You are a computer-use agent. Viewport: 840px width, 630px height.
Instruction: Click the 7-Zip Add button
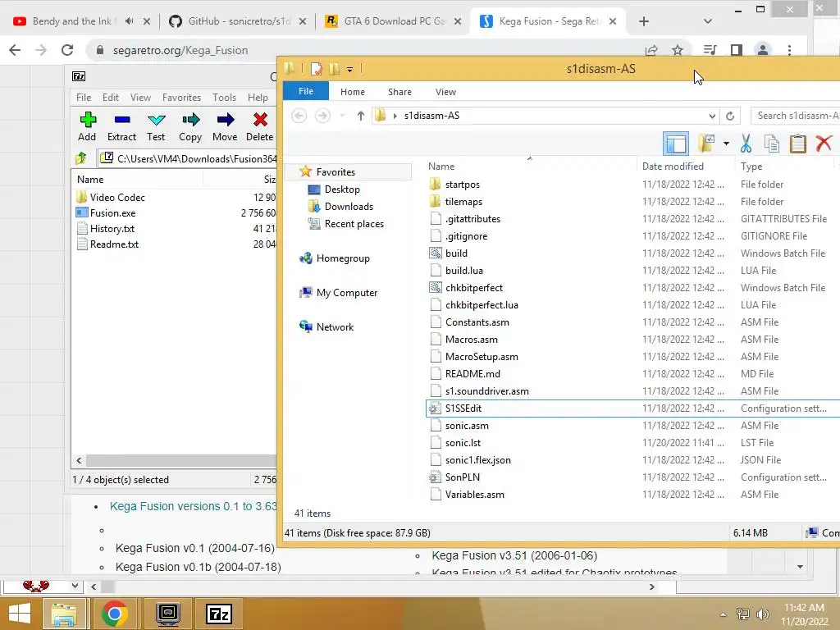(x=87, y=126)
